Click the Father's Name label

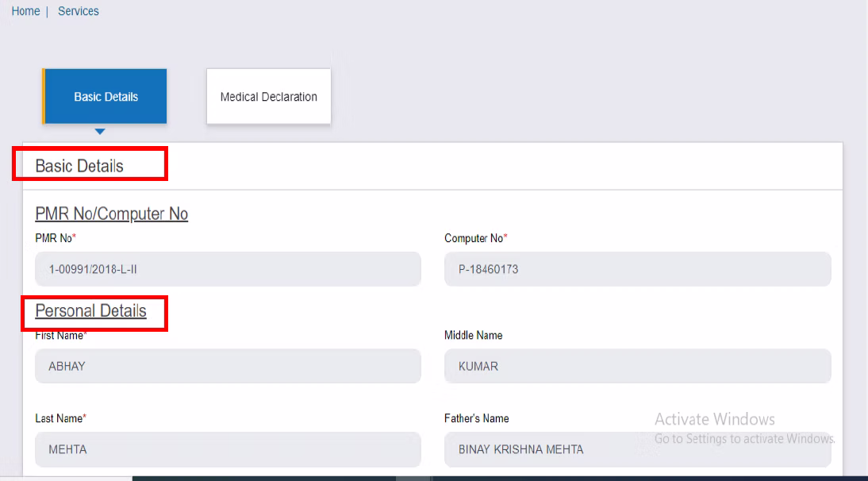point(477,418)
